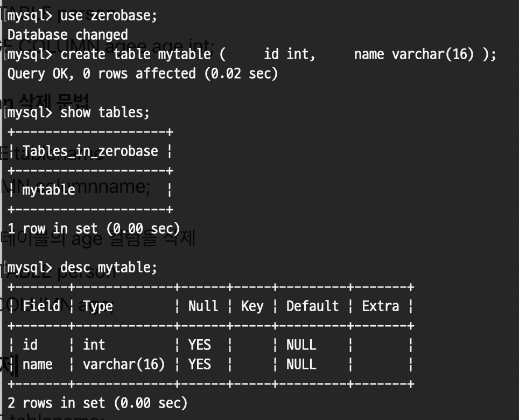Click the 'varchar(16)' type cell
The width and height of the screenshot is (519, 420).
pyautogui.click(x=124, y=365)
